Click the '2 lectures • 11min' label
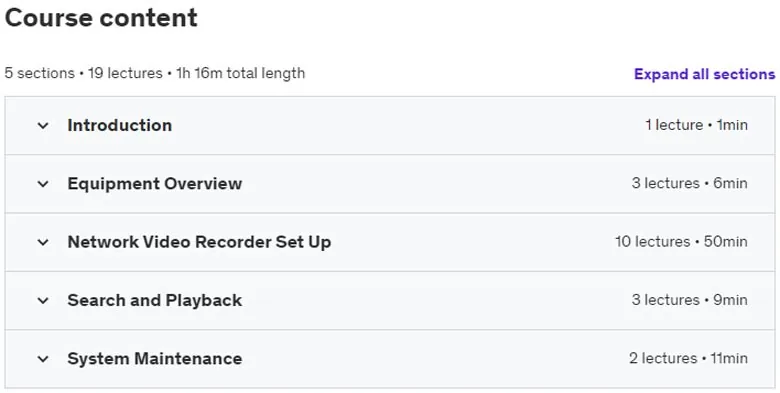This screenshot has height=393, width=780. (688, 358)
